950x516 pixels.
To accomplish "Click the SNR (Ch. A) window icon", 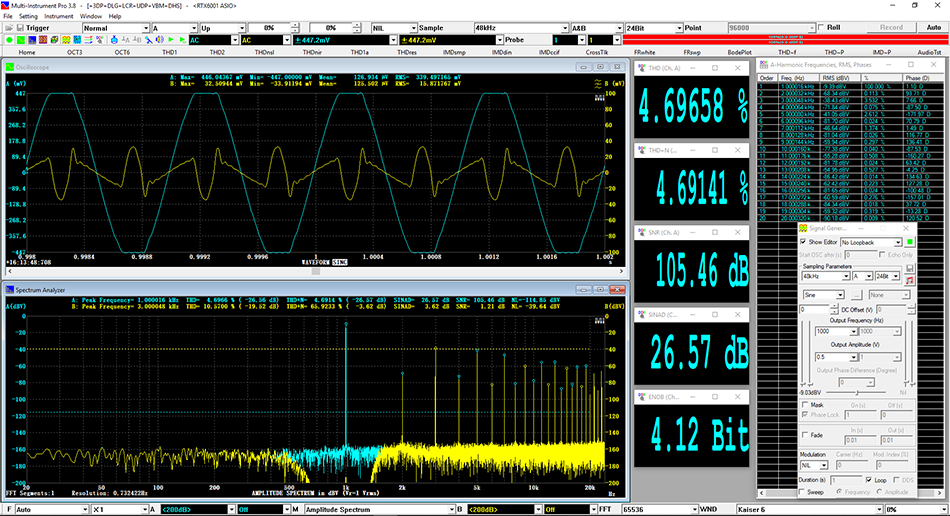I will (x=642, y=232).
